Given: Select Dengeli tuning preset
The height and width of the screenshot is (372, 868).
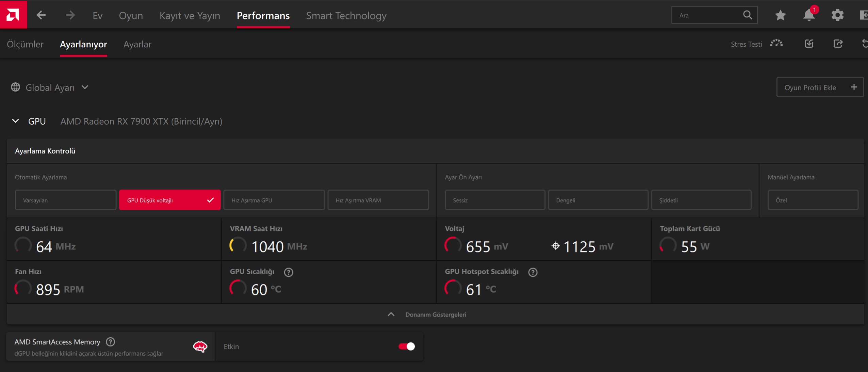Looking at the screenshot, I should pyautogui.click(x=598, y=200).
